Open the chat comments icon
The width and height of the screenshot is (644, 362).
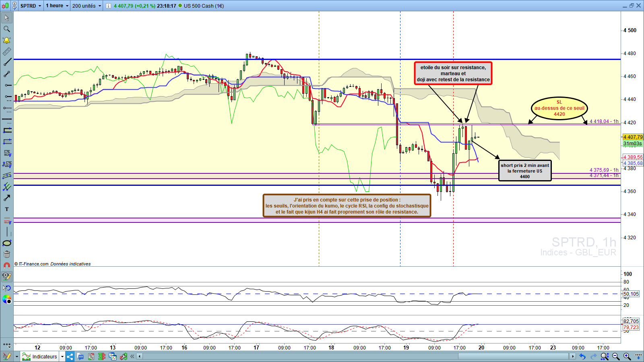click(80, 356)
